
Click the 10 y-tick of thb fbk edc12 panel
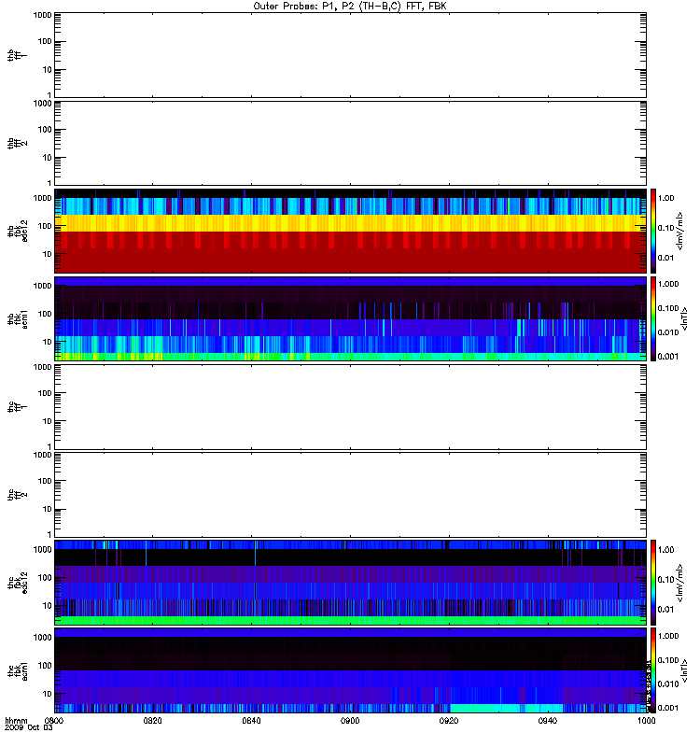tap(48, 254)
